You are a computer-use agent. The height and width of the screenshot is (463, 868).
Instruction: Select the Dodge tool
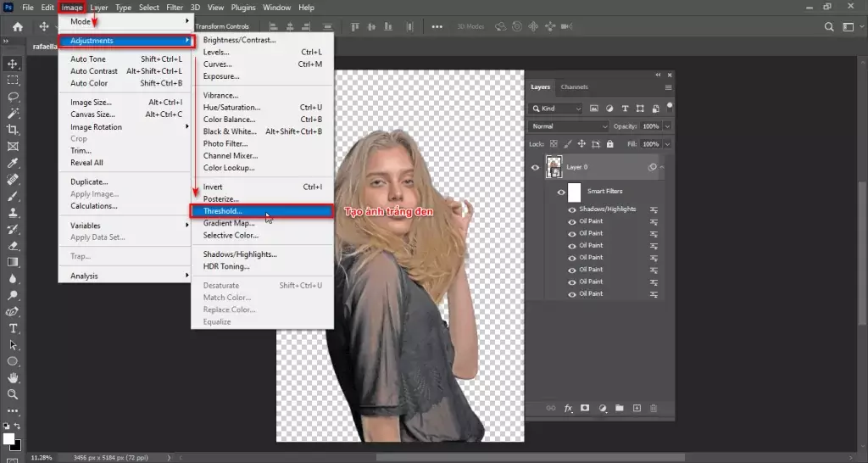click(13, 295)
